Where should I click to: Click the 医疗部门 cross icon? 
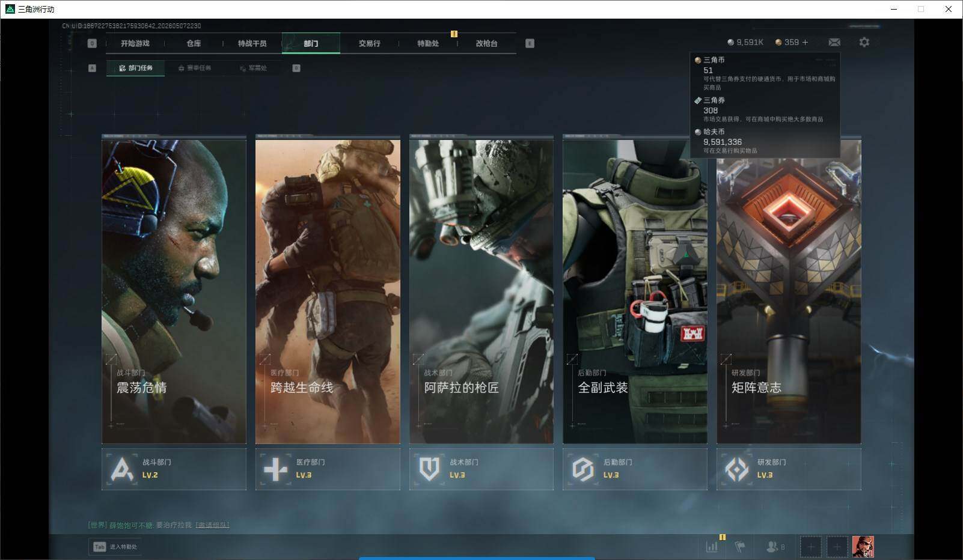(x=276, y=469)
